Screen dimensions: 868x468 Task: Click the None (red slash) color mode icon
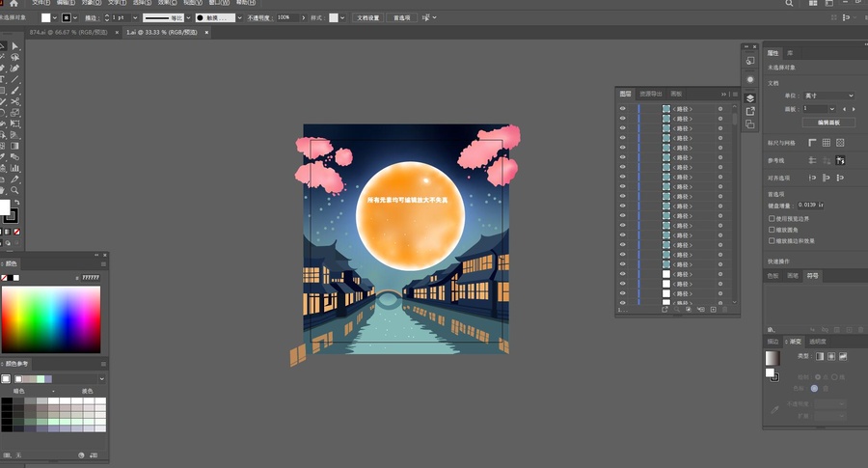click(x=16, y=232)
